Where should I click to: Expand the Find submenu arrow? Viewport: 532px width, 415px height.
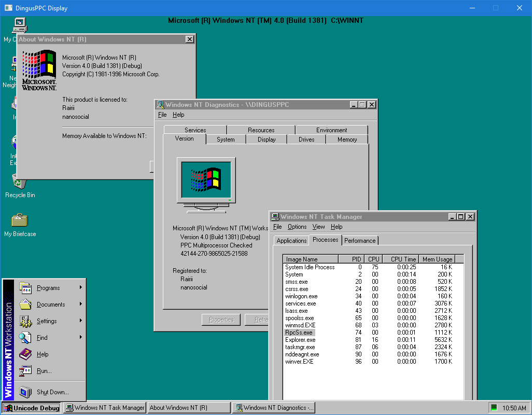(80, 337)
